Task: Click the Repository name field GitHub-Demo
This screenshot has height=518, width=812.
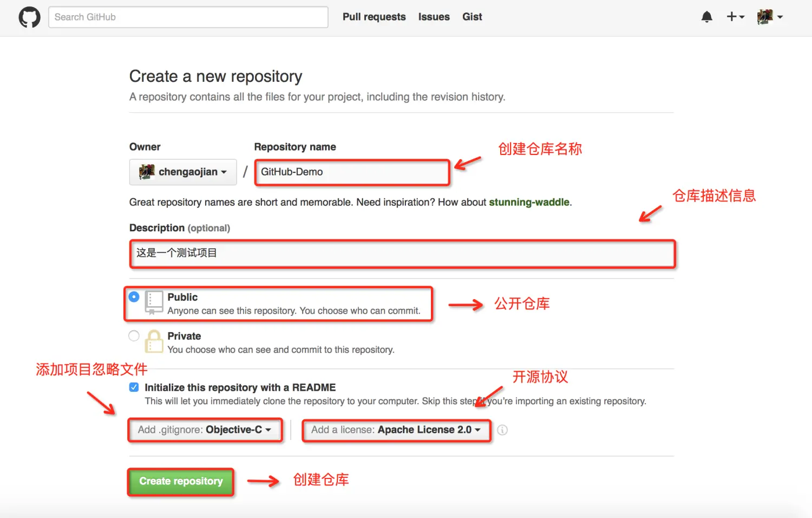Action: (x=352, y=172)
